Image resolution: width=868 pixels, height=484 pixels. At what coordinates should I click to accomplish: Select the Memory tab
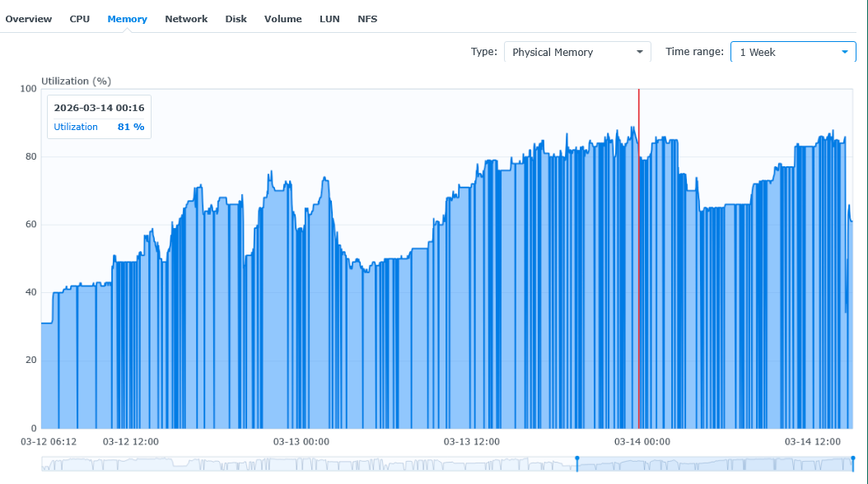point(128,19)
